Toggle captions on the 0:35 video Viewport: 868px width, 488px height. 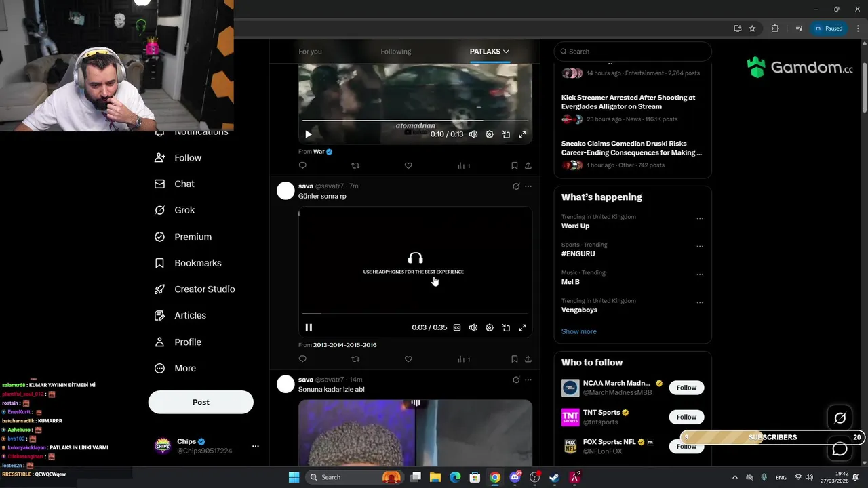click(457, 328)
